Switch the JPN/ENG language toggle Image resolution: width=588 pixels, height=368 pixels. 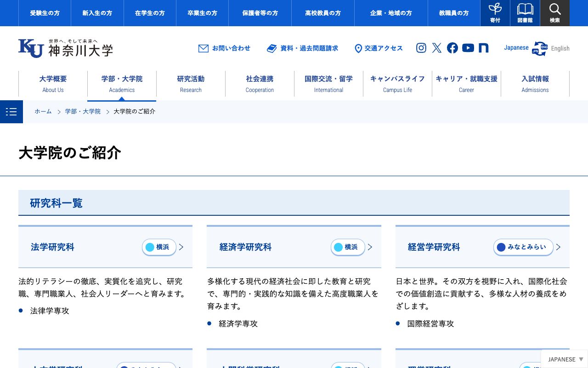click(540, 48)
